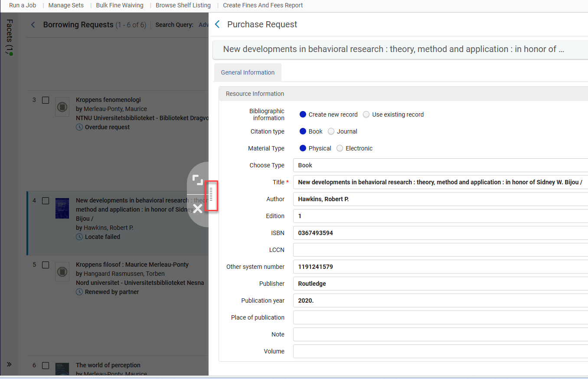Image resolution: width=588 pixels, height=379 pixels.
Task: Click into the Place of publication field
Action: (x=441, y=317)
